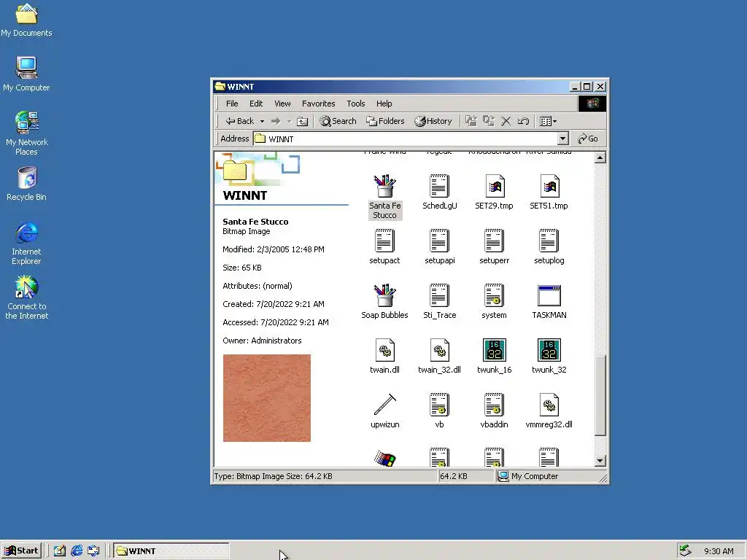This screenshot has height=560, width=747.
Task: Select the My Computer desktop icon
Action: pos(26,74)
